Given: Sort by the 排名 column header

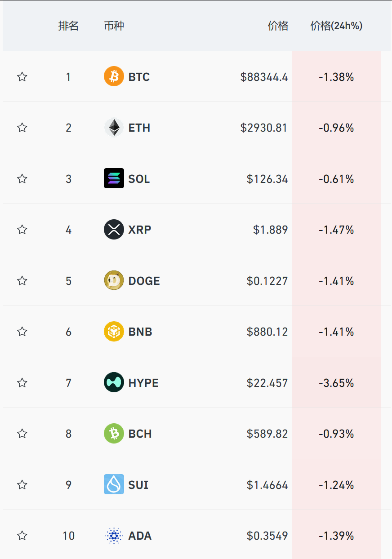Looking at the screenshot, I should pos(68,26).
